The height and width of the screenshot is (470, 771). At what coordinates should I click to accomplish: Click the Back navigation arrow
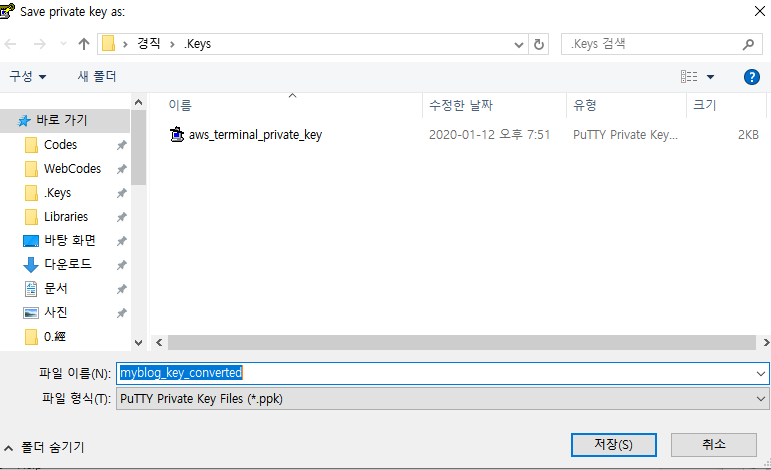10,44
